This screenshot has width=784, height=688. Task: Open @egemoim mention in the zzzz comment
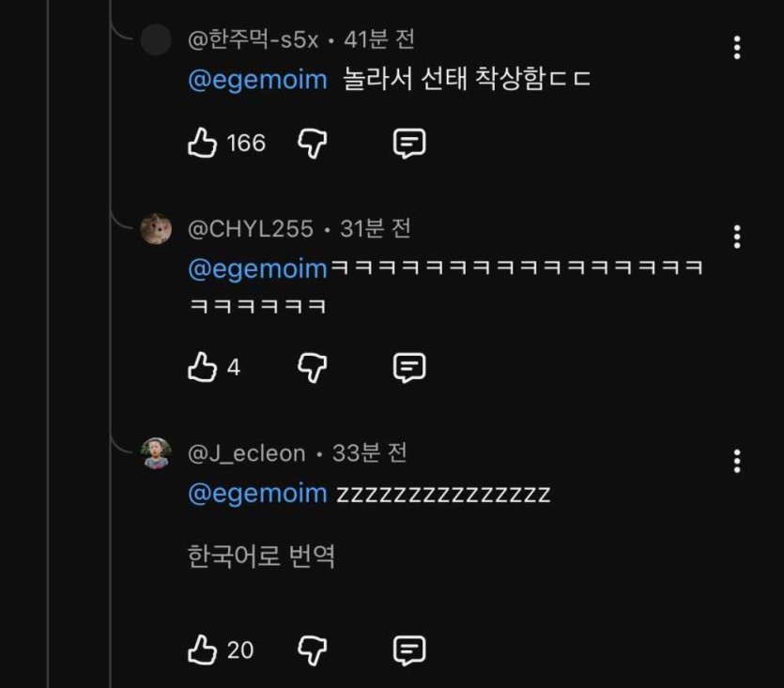(x=258, y=494)
